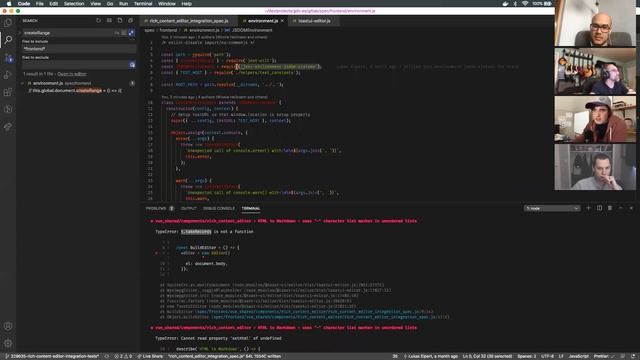The width and height of the screenshot is (640, 360).
Task: Select the participant thumbnail with guitars behind
Action: [595, 71]
